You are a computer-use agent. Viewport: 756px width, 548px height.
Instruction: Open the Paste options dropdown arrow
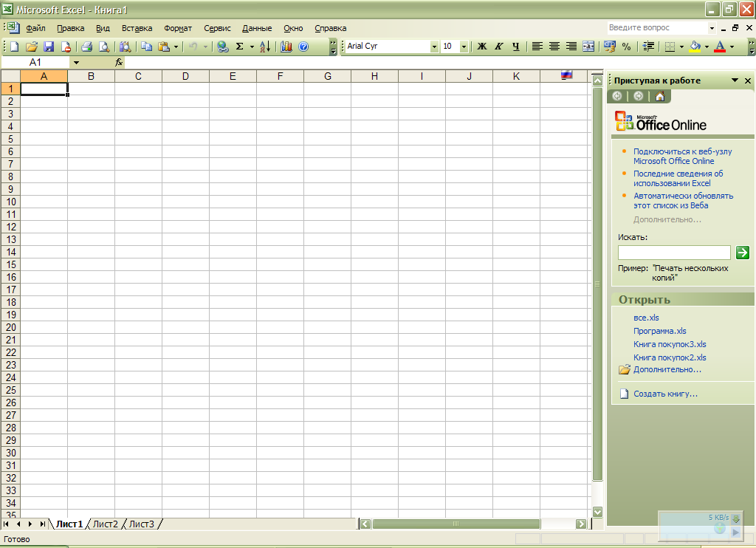[176, 47]
